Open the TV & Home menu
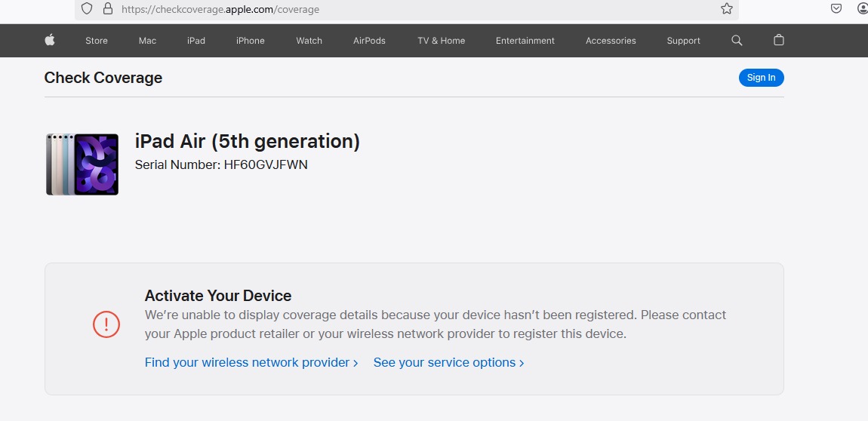Viewport: 868px width, 421px height. click(x=442, y=41)
